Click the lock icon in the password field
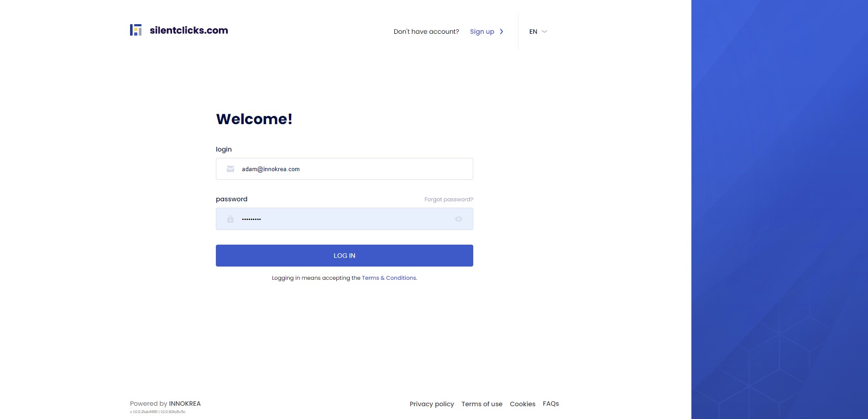This screenshot has width=868, height=419. 230,219
